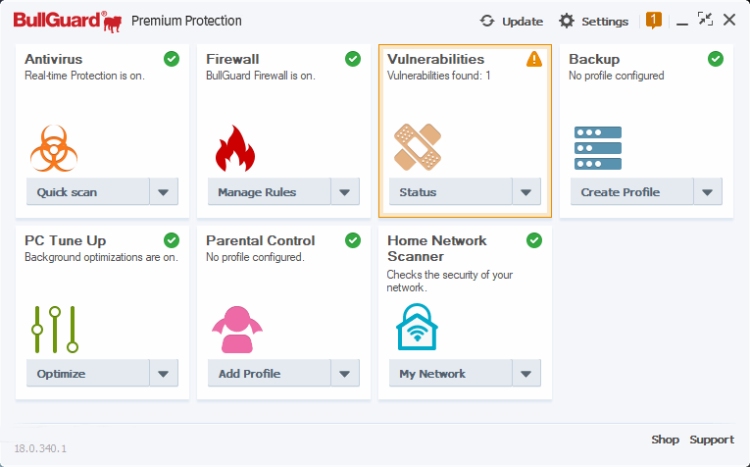The height and width of the screenshot is (467, 750).
Task: Click 'BullGuard Firewall is on.' text
Action: click(261, 76)
